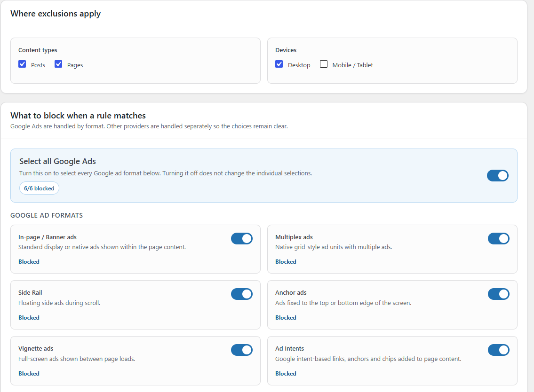The height and width of the screenshot is (392, 534).
Task: Disable the Multiplex ads toggle
Action: point(499,238)
